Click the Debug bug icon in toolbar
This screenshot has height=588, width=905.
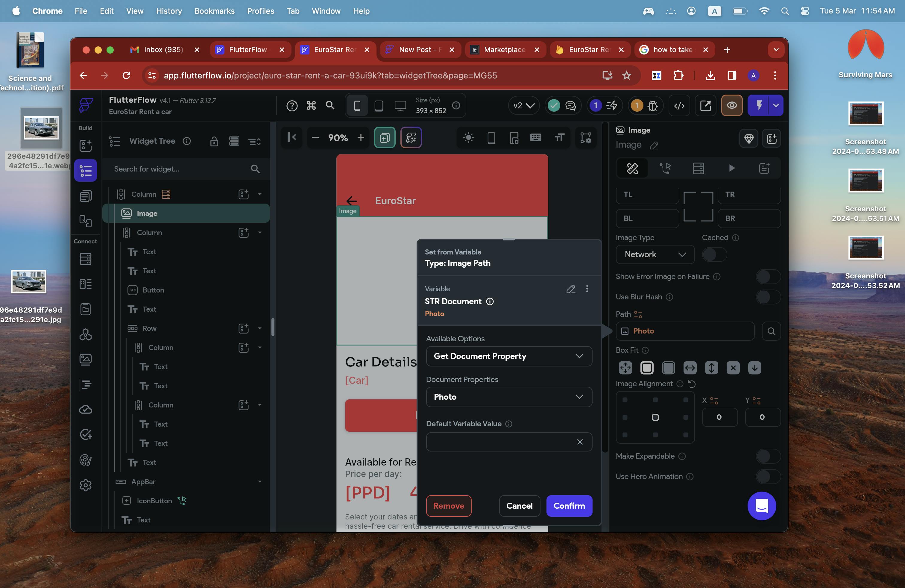(x=652, y=106)
